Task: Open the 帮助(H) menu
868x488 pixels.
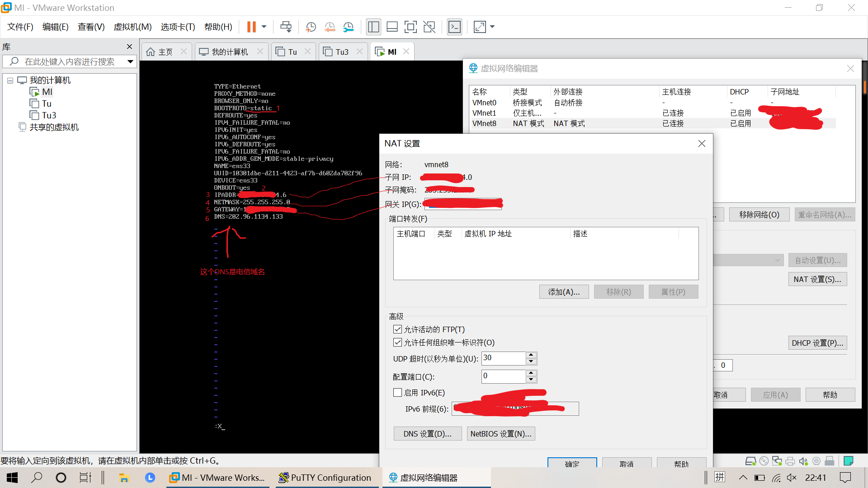Action: point(218,27)
